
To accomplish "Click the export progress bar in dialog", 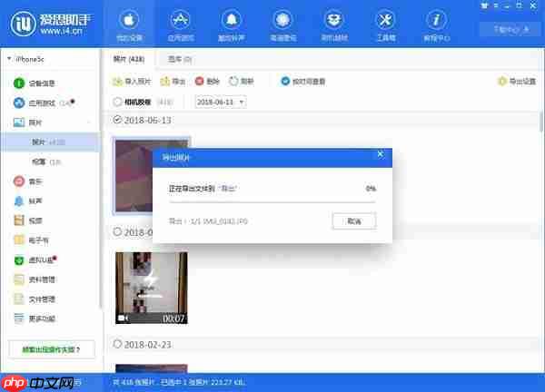I will 272,201.
